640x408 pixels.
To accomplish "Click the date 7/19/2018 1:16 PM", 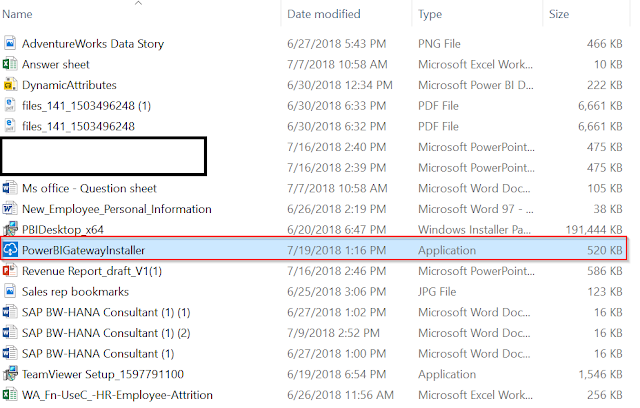I will (x=336, y=250).
